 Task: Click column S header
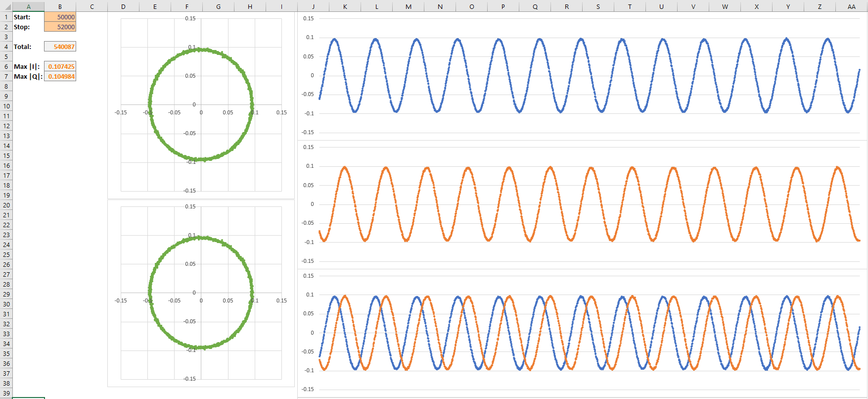pos(598,6)
